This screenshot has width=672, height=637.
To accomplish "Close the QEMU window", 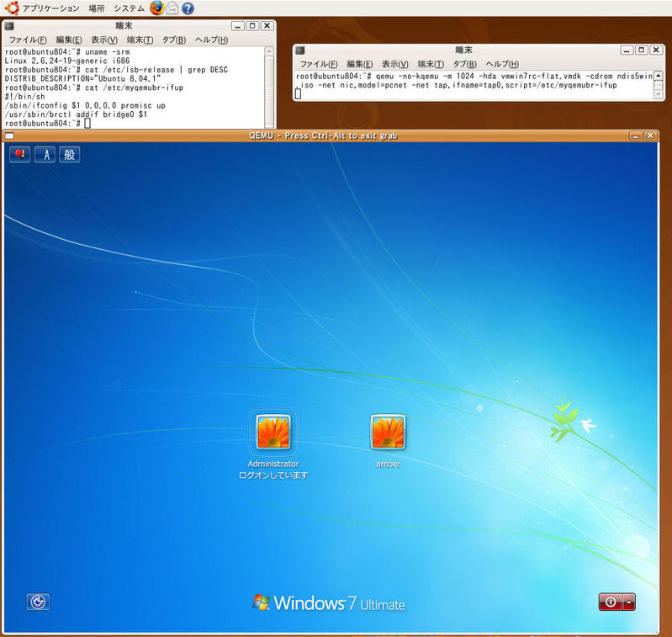I will (x=650, y=135).
